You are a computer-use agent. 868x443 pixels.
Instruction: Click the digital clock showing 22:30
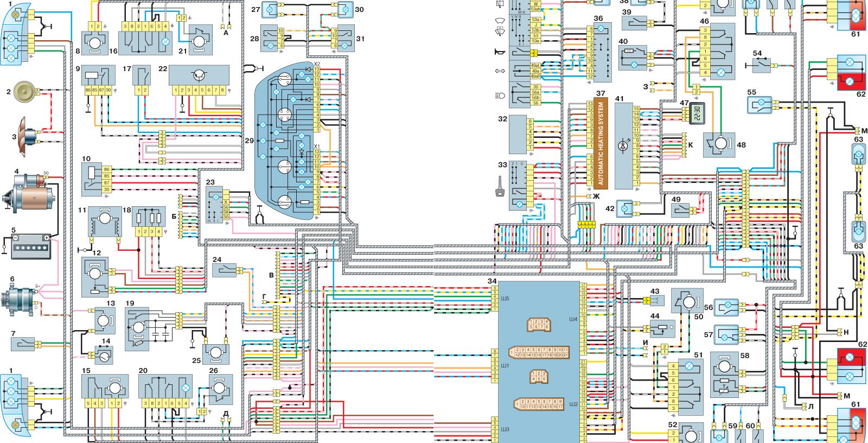point(697,113)
